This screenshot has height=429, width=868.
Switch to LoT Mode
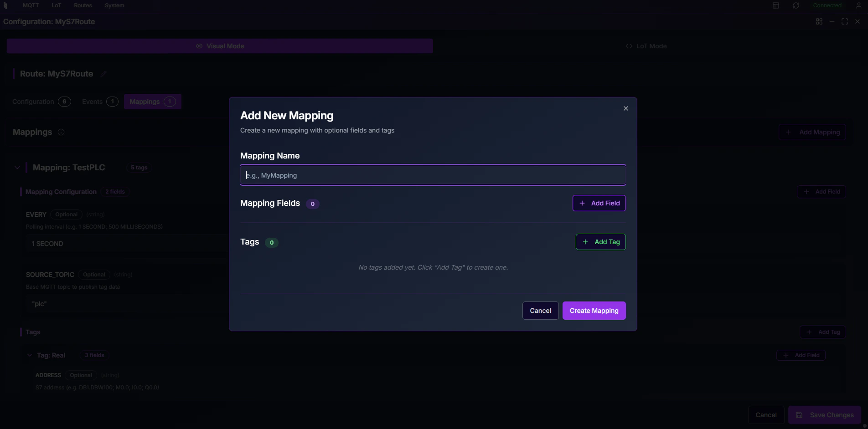pyautogui.click(x=646, y=46)
